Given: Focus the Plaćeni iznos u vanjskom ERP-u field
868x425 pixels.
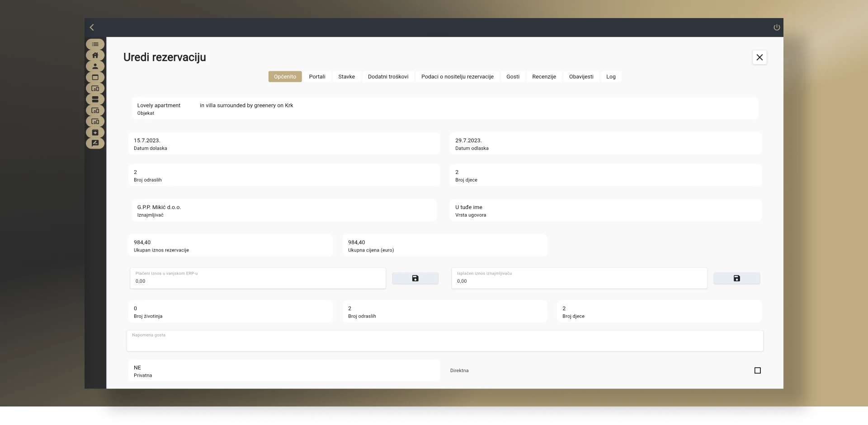Looking at the screenshot, I should point(258,278).
